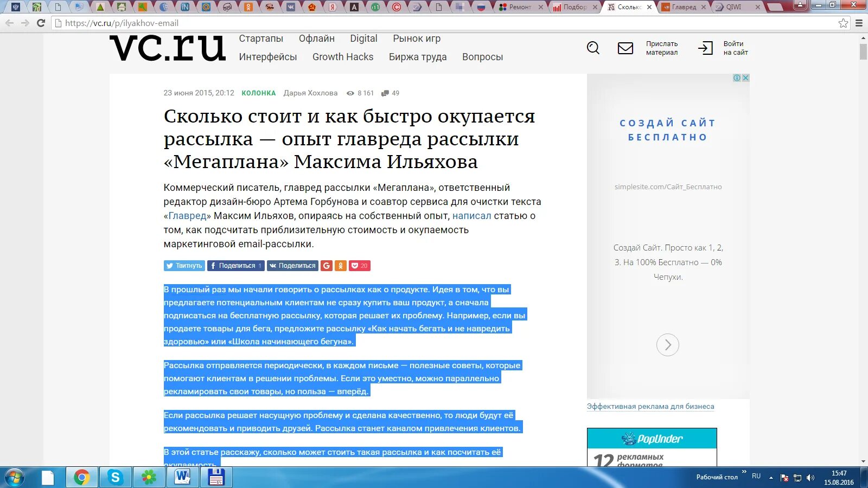Click the Odnoklassniki share icon
Image resolution: width=868 pixels, height=488 pixels.
pos(341,266)
